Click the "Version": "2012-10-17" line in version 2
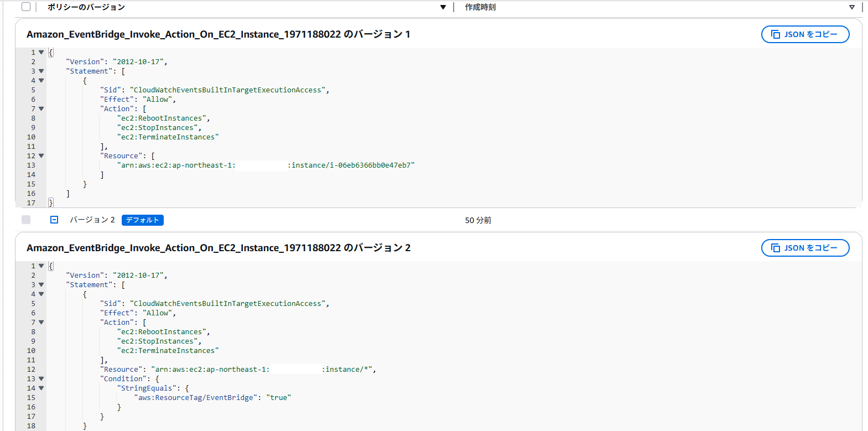The width and height of the screenshot is (868, 431). [117, 276]
